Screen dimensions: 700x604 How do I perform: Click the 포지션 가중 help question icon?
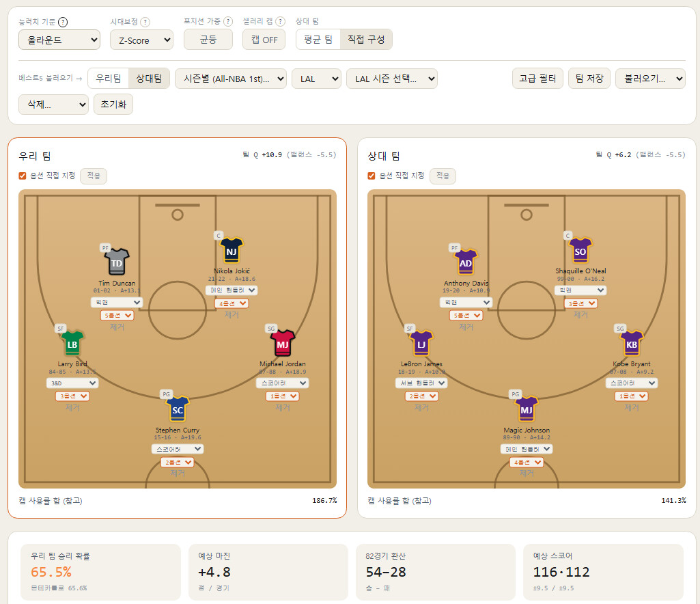pyautogui.click(x=228, y=21)
